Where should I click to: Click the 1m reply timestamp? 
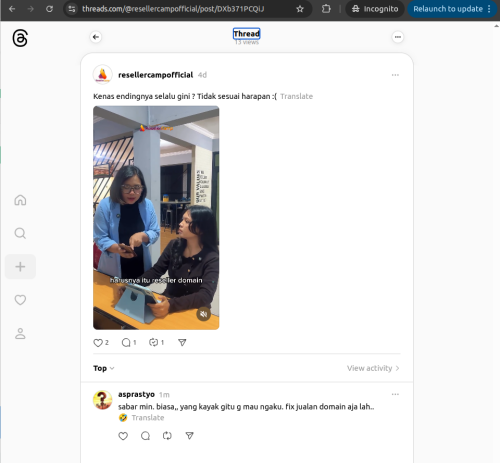point(164,395)
